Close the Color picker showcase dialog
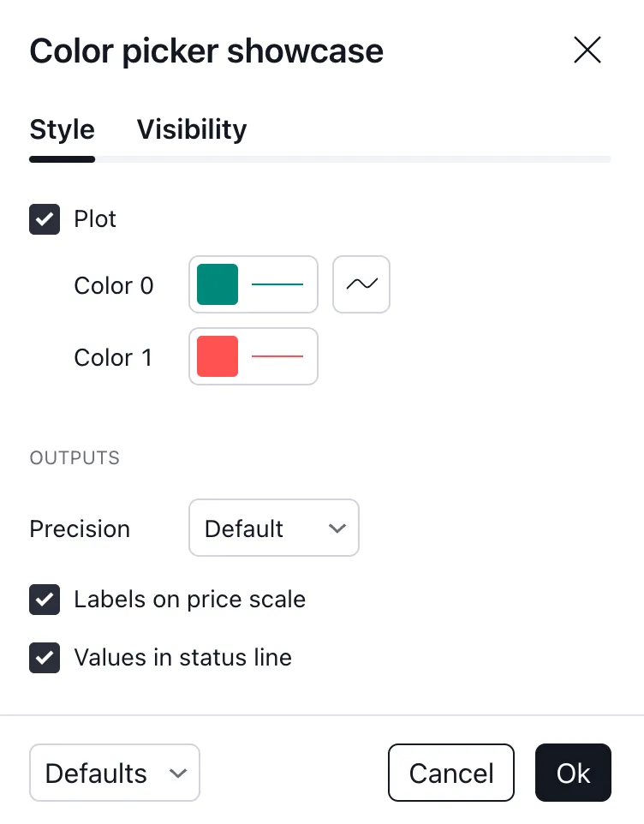Image resolution: width=644 pixels, height=824 pixels. (587, 51)
